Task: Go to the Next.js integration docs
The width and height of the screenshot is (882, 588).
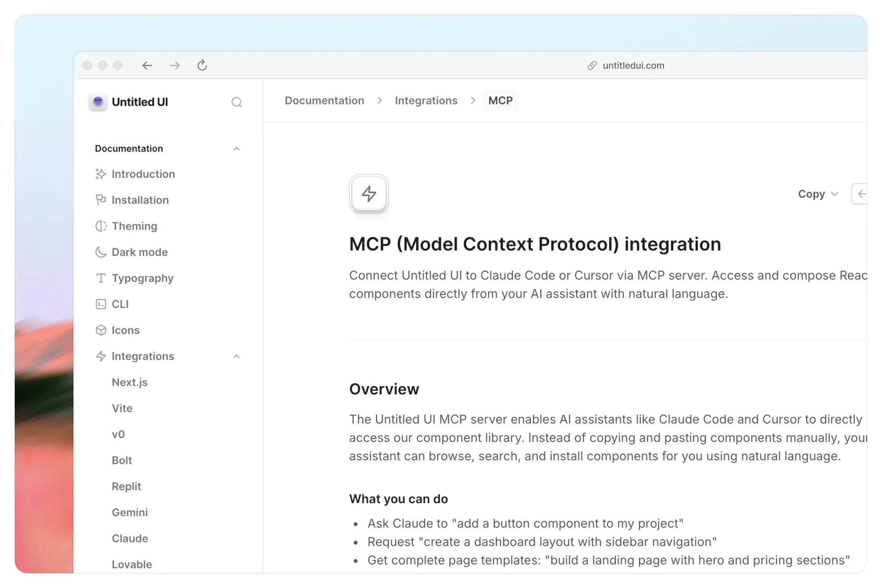Action: (130, 382)
